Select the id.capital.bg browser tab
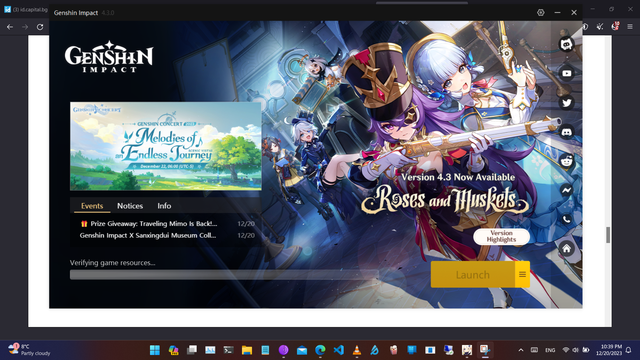Image resolution: width=640 pixels, height=360 pixels. pyautogui.click(x=25, y=9)
